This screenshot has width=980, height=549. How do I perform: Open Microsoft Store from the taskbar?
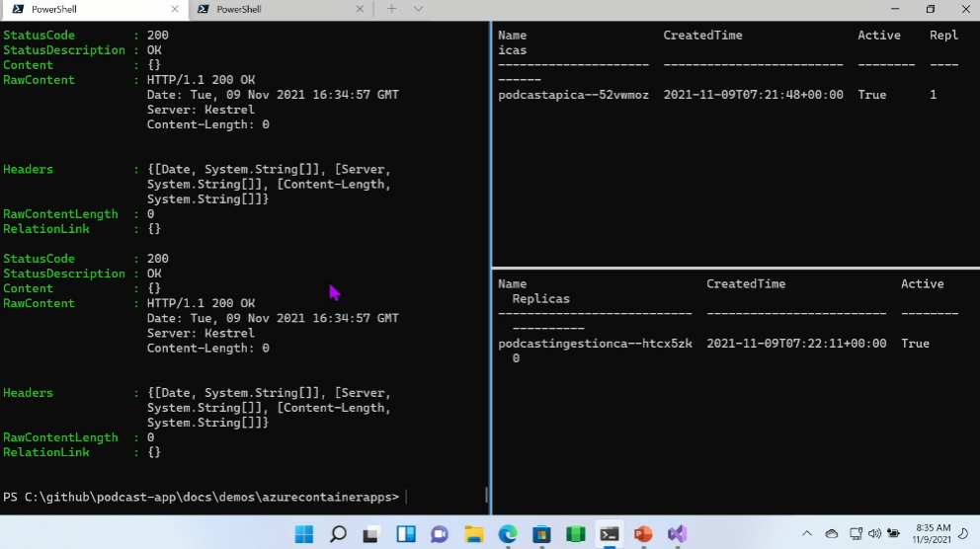pos(541,534)
